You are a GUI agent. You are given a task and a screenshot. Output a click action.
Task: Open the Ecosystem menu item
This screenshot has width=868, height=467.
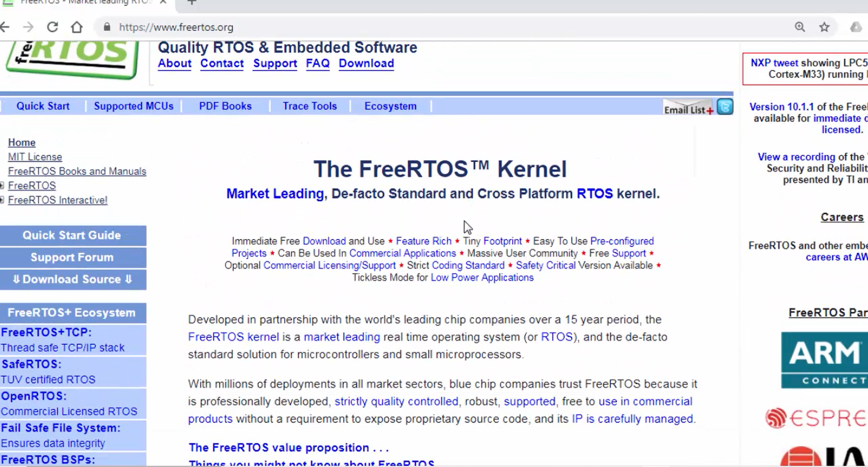(391, 106)
